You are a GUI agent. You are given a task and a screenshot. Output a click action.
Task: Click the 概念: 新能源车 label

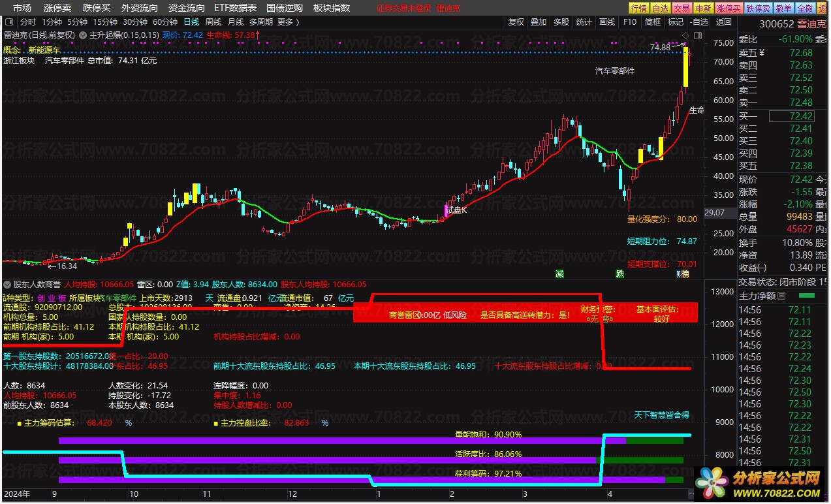tap(31, 50)
